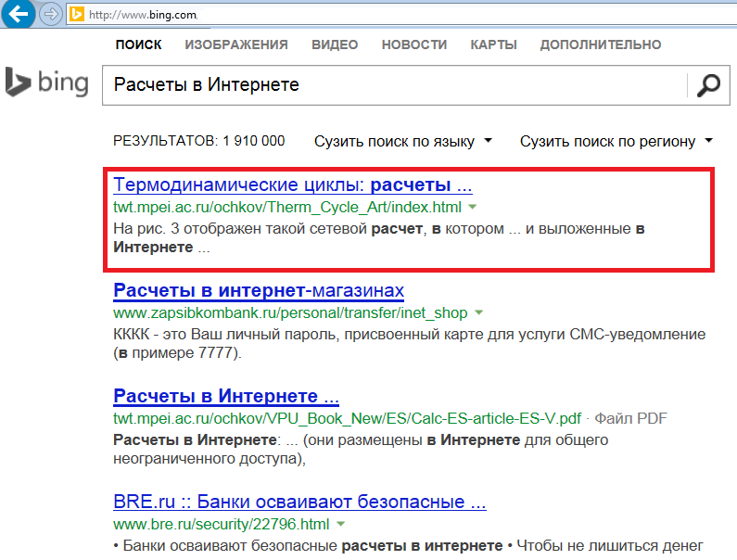Expand arrow next to Therm_Cycle_Art/index.html URL
The height and width of the screenshot is (560, 737).
(x=473, y=207)
